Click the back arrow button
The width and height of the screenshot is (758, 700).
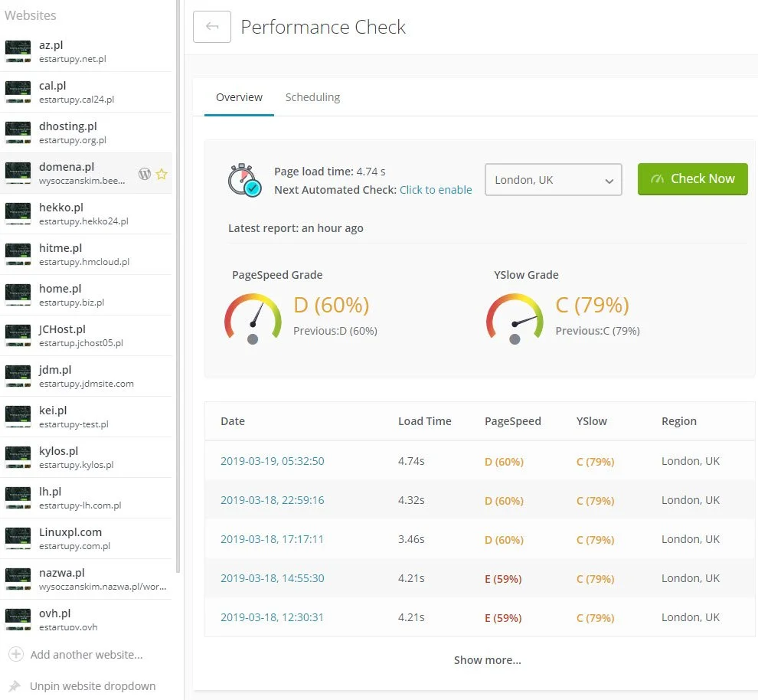(212, 27)
